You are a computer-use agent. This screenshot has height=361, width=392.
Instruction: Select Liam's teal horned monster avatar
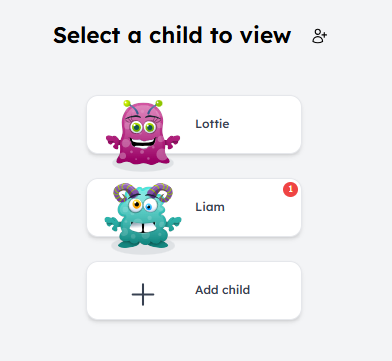click(143, 216)
